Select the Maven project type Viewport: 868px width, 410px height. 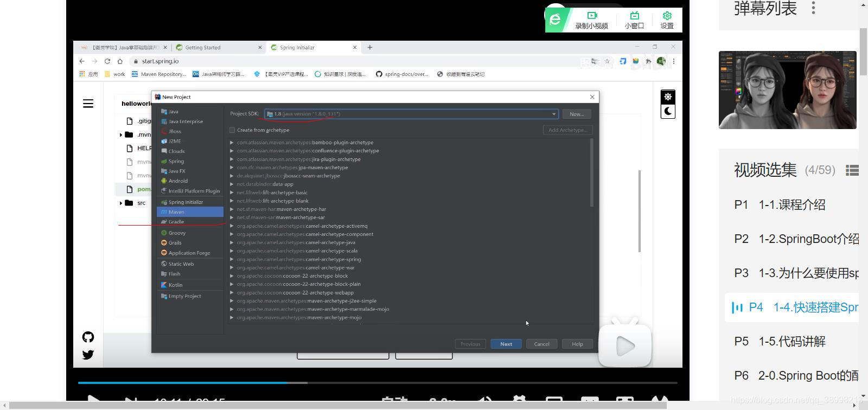(190, 212)
